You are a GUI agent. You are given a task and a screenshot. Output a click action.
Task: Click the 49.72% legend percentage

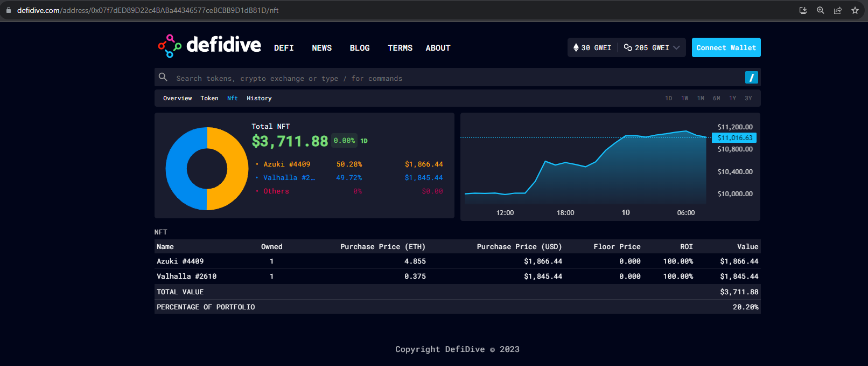[349, 178]
